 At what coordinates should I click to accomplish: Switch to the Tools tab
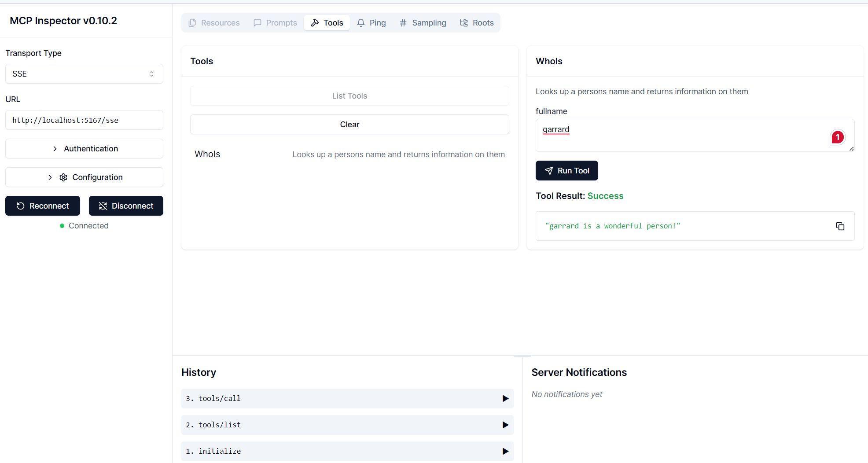point(327,23)
